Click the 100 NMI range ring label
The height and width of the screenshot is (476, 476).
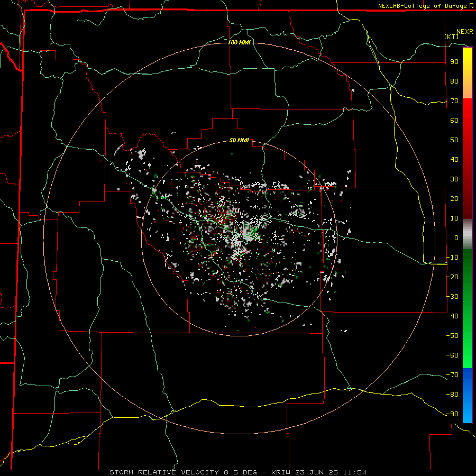pos(239,42)
